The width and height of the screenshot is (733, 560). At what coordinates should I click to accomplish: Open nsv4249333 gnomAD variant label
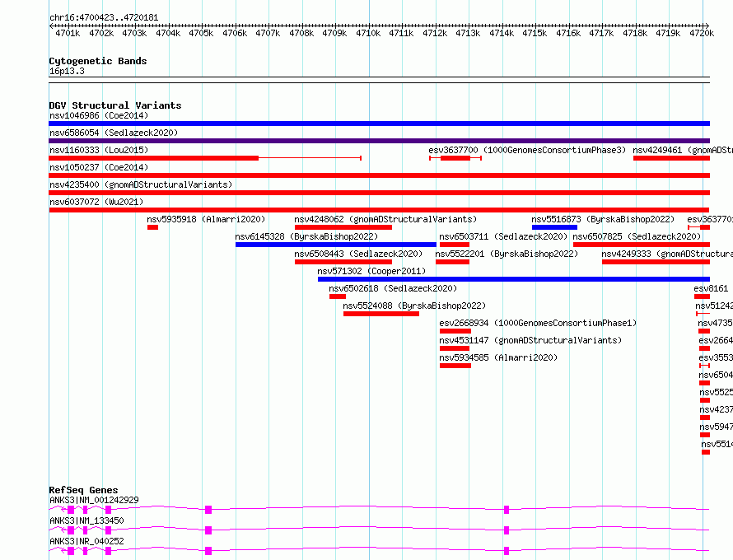click(x=667, y=254)
